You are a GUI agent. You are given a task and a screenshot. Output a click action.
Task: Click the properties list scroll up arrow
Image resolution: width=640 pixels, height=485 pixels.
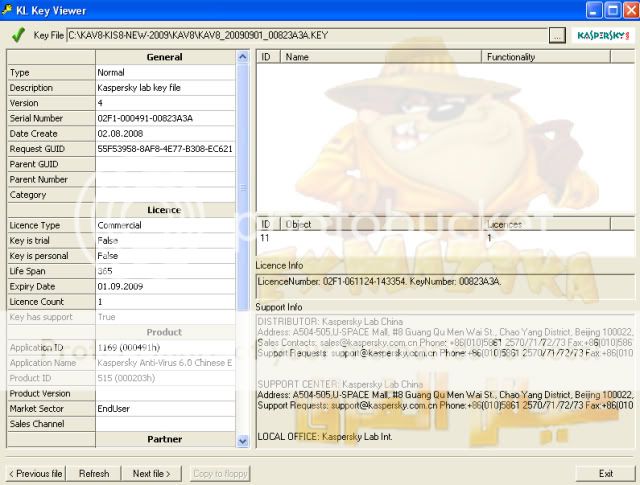point(243,57)
